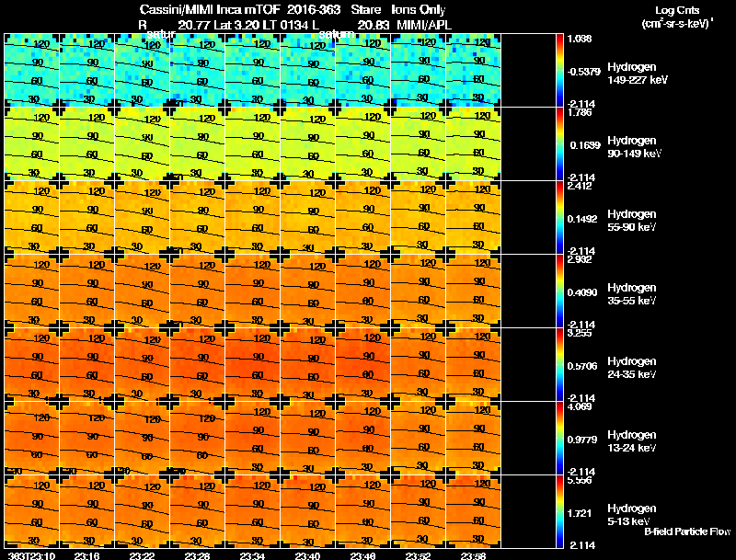Click the color scale bar beside Hydrogen 13-24 keV
Viewport: 736px width, 560px height.
point(559,439)
